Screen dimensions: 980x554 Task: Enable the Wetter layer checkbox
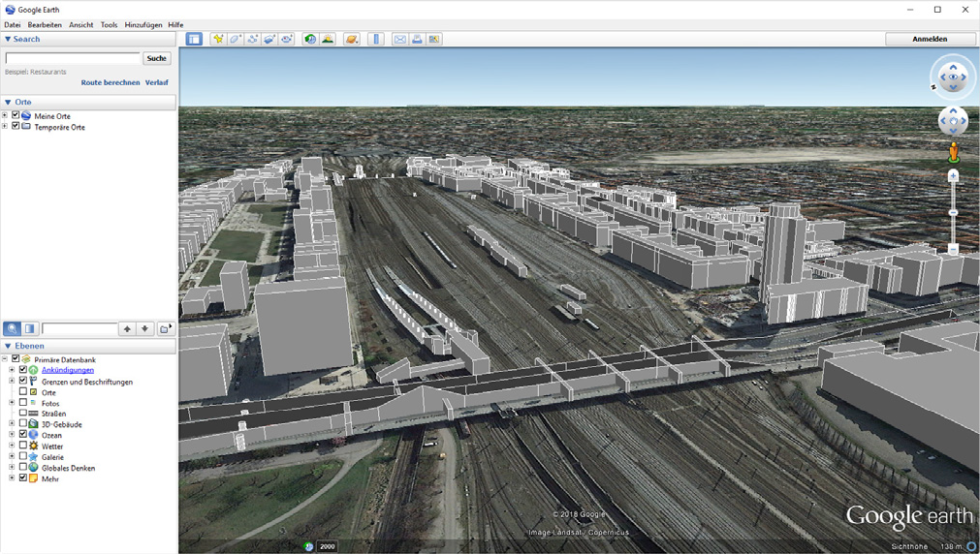23,446
